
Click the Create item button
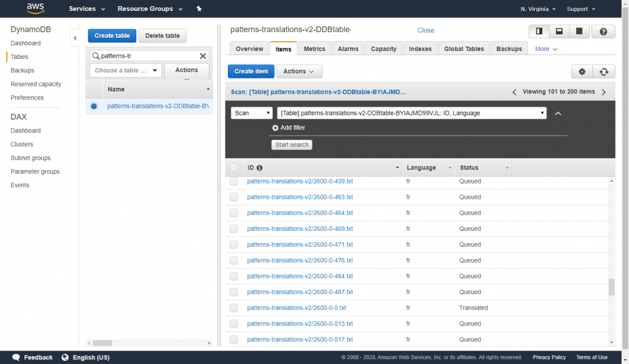click(x=251, y=71)
